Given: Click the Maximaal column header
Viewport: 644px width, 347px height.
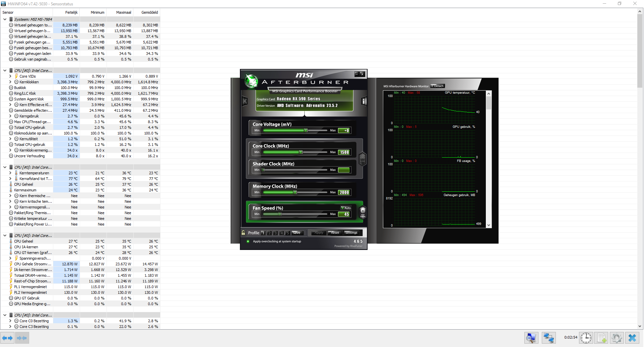Looking at the screenshot, I should tap(120, 12).
